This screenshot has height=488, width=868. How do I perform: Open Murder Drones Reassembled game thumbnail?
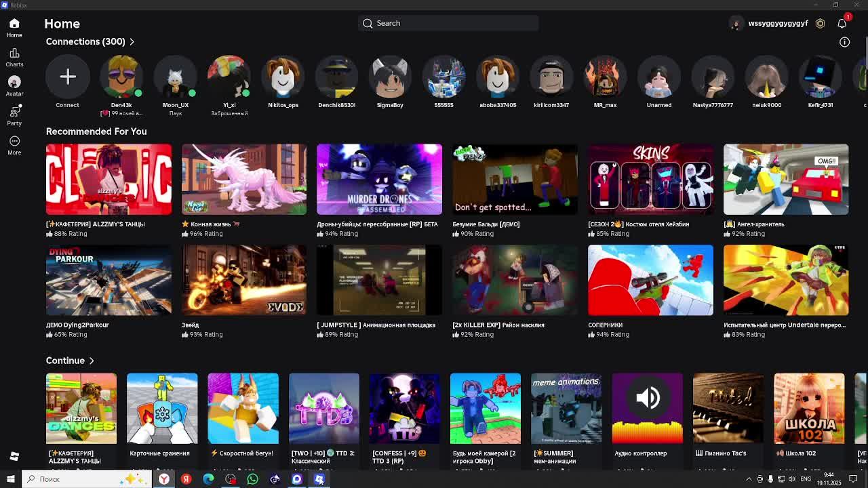point(379,180)
